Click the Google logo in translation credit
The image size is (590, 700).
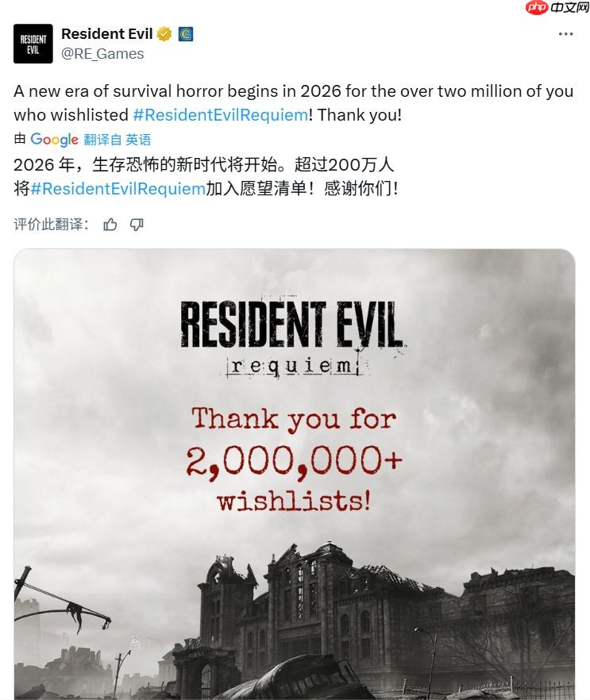(55, 140)
